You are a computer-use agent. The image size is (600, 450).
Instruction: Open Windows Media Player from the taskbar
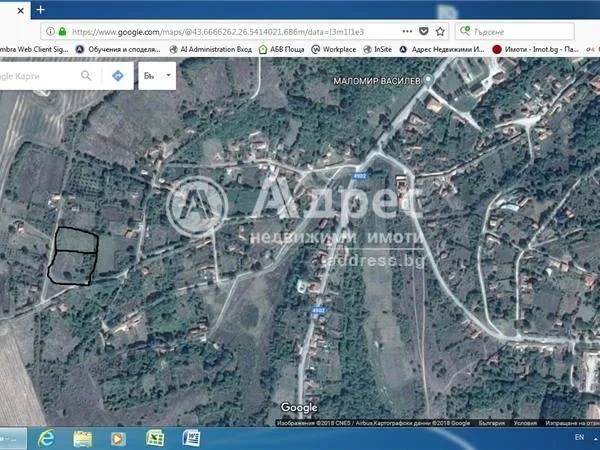tap(119, 438)
